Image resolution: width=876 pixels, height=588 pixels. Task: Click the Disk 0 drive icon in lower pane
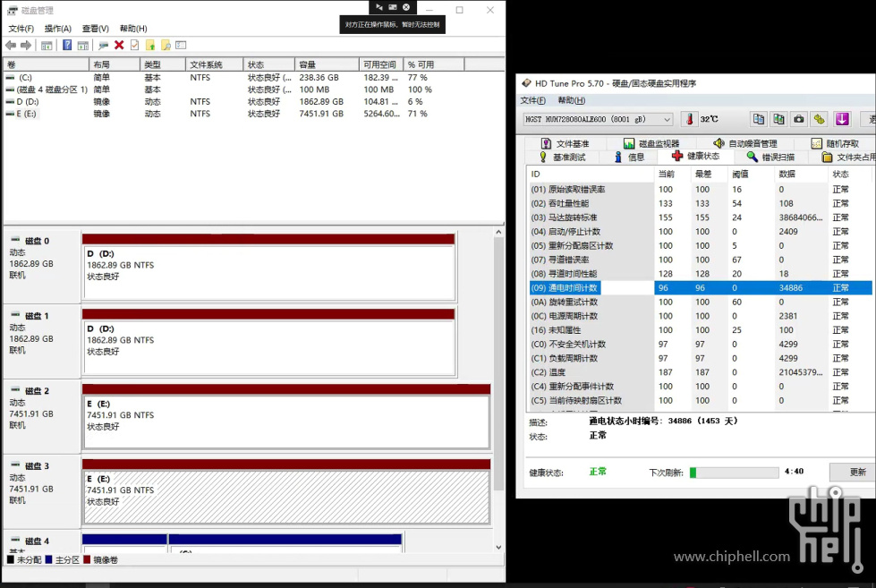[15, 241]
